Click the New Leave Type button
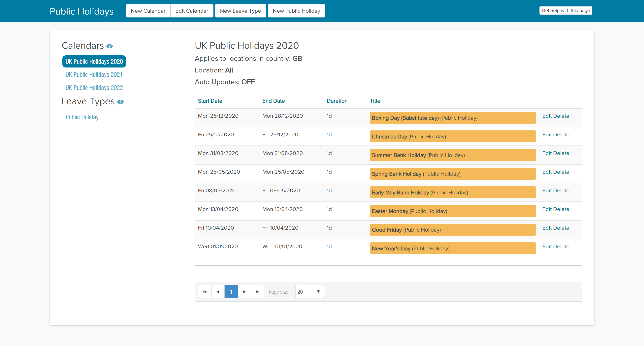644x346 pixels. [x=240, y=11]
